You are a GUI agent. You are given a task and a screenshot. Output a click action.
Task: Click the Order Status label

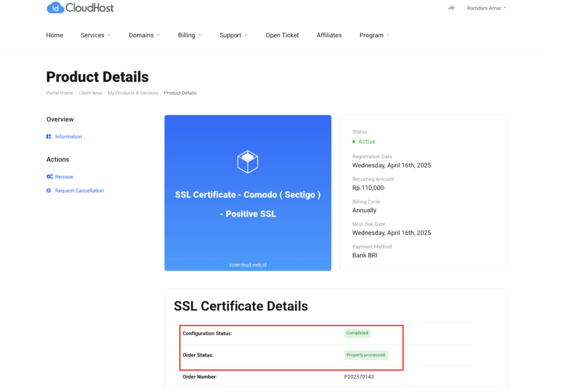198,355
